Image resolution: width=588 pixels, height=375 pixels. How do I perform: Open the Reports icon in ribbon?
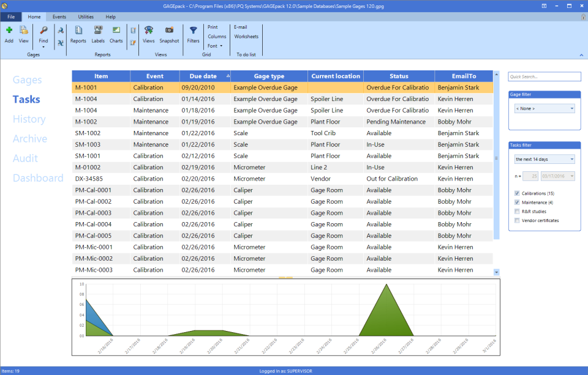78,31
